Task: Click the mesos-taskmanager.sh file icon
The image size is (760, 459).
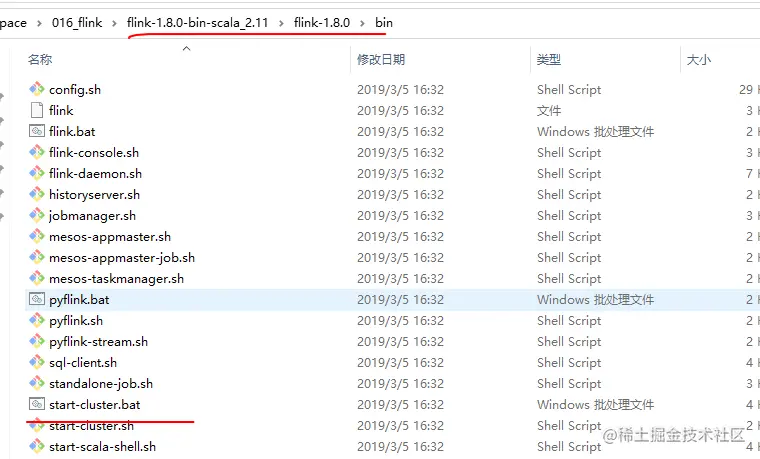Action: (x=37, y=278)
